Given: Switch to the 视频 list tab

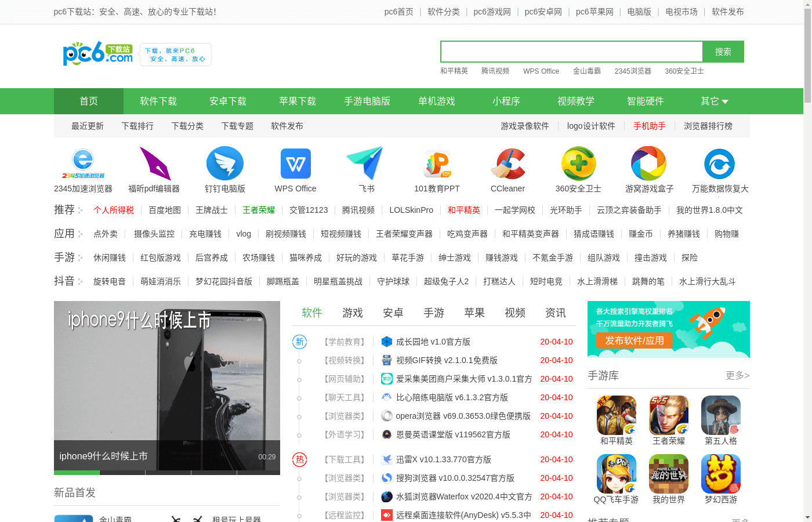Looking at the screenshot, I should coord(515,313).
